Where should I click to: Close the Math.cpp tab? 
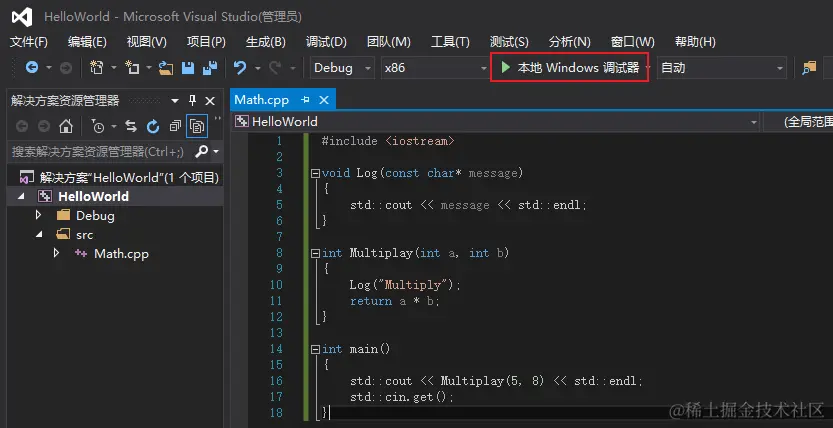[x=324, y=100]
